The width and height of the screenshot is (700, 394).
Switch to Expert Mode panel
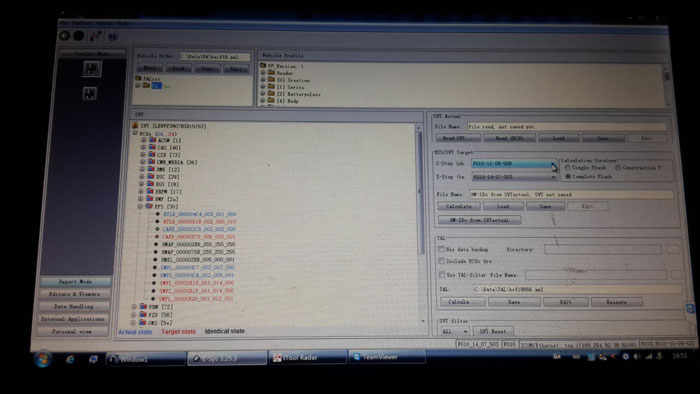click(x=75, y=282)
